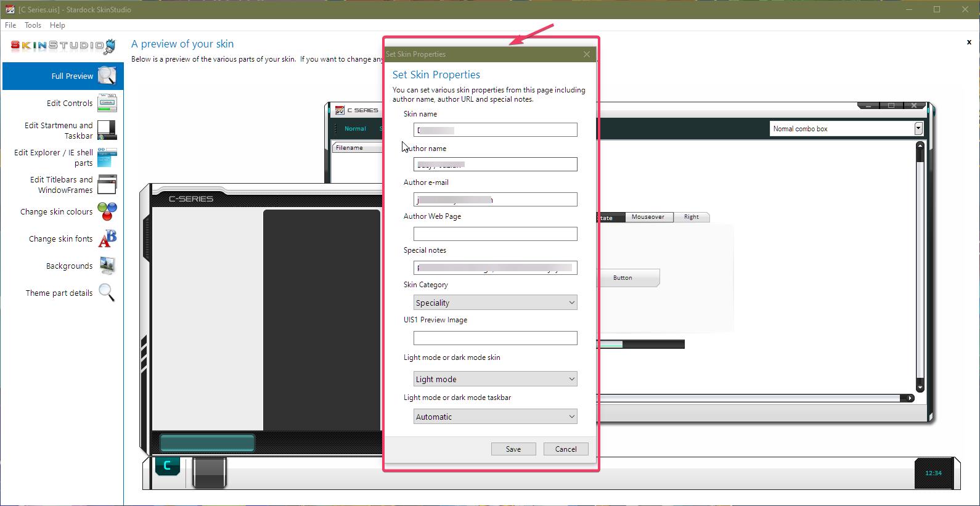
Task: Open Edit Controls icon in sidebar
Action: [107, 103]
